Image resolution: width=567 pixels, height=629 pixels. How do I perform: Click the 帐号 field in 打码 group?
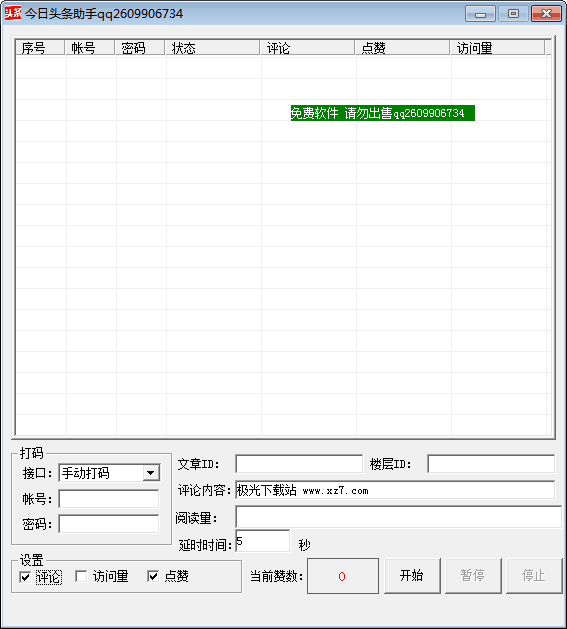[109, 499]
